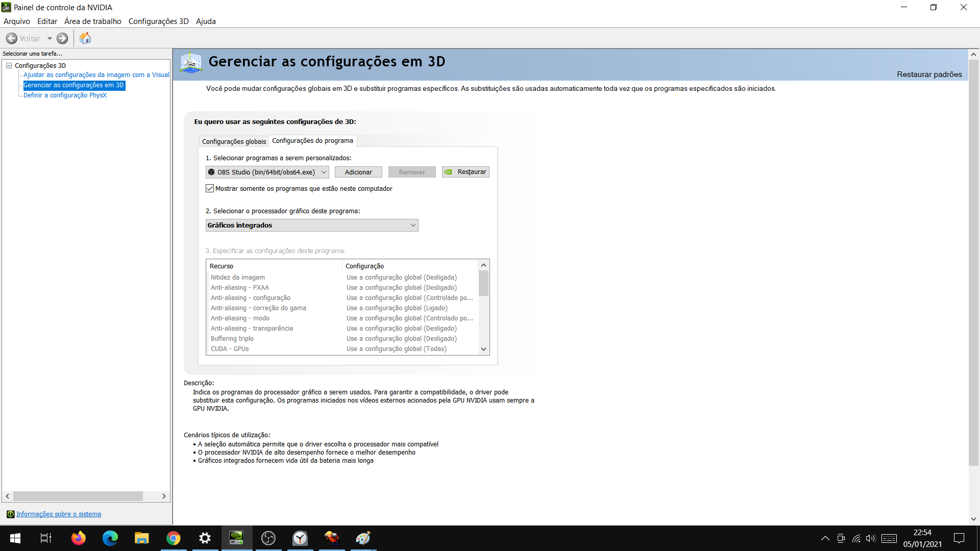
Task: Select the Anti-aliasing - FXAA row
Action: [342, 287]
